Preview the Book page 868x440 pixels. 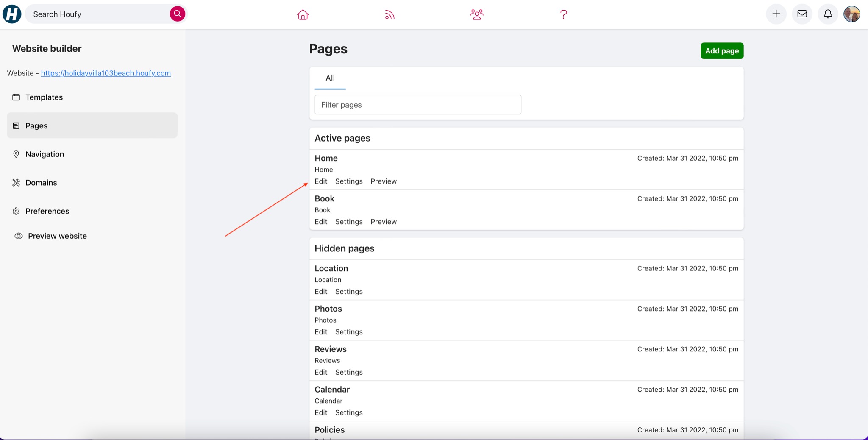click(384, 221)
